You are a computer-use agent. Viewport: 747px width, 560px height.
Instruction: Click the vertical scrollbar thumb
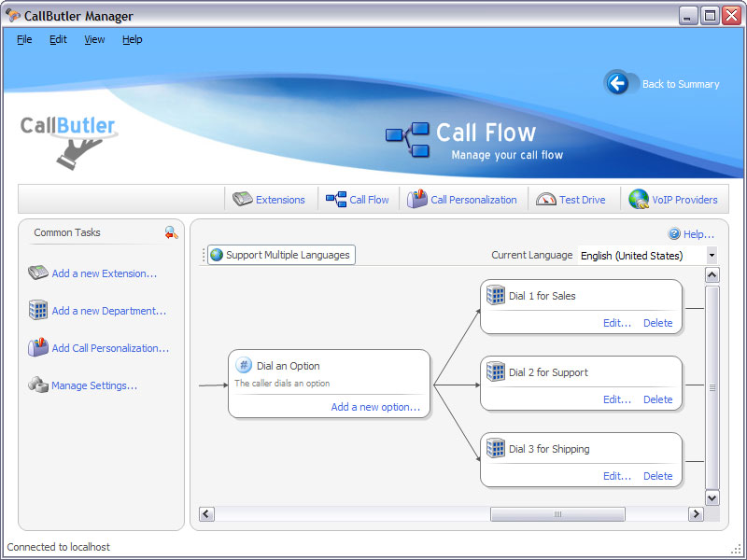point(712,387)
